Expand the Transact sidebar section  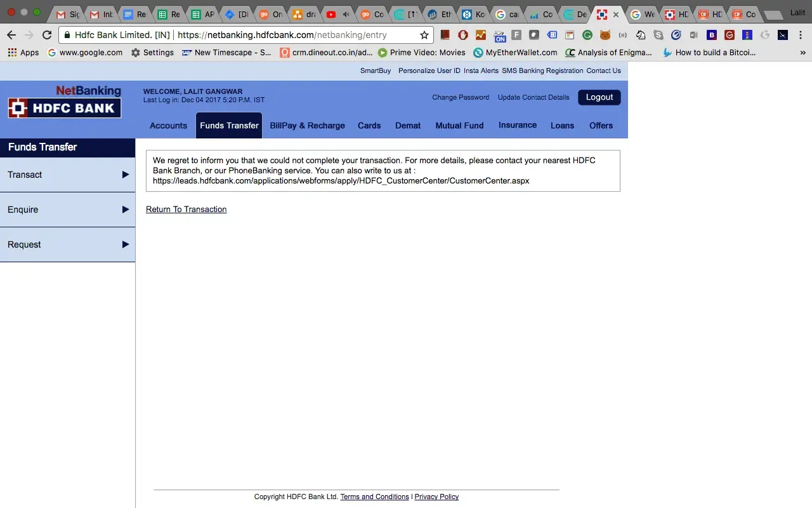coord(67,175)
